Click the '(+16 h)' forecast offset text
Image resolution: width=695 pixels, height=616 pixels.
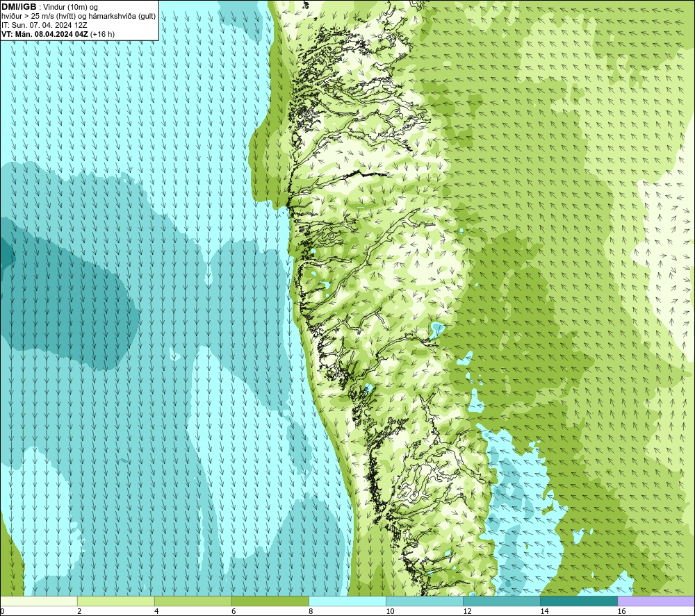coord(102,34)
